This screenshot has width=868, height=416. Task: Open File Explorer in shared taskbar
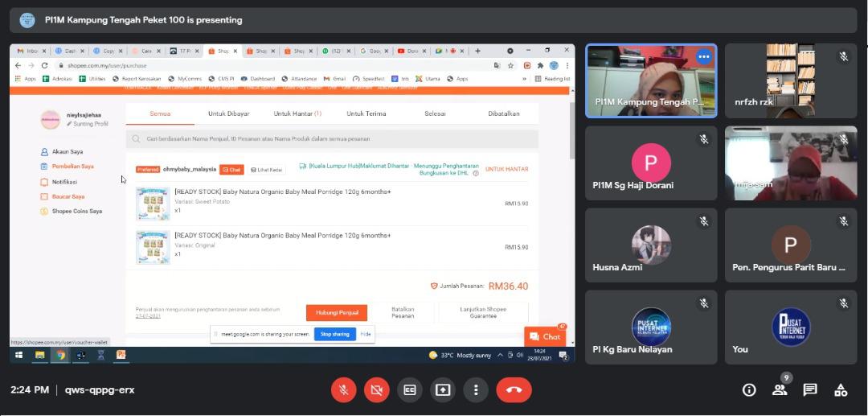coord(40,355)
